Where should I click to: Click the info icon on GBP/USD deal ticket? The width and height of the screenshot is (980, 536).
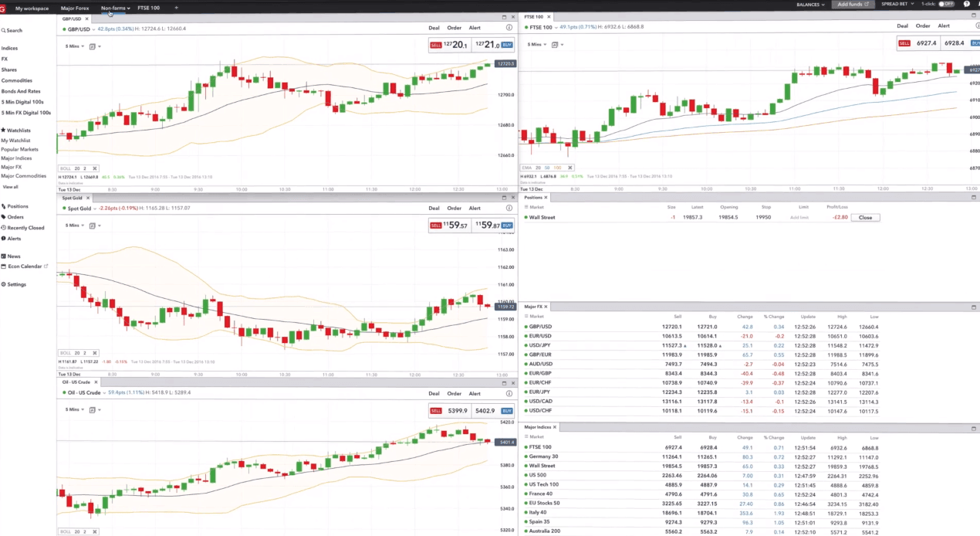click(509, 28)
